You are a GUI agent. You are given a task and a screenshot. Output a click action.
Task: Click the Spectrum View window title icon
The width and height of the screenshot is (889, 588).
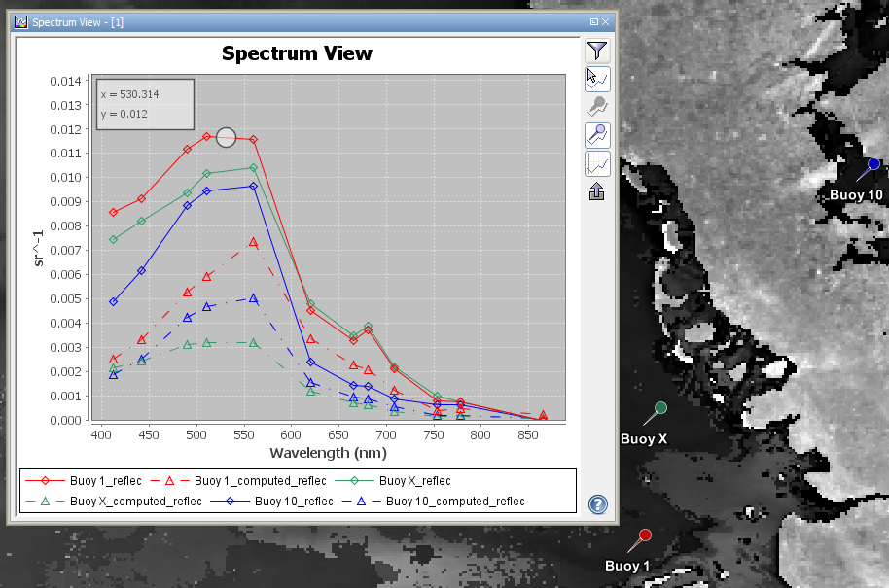tap(21, 21)
